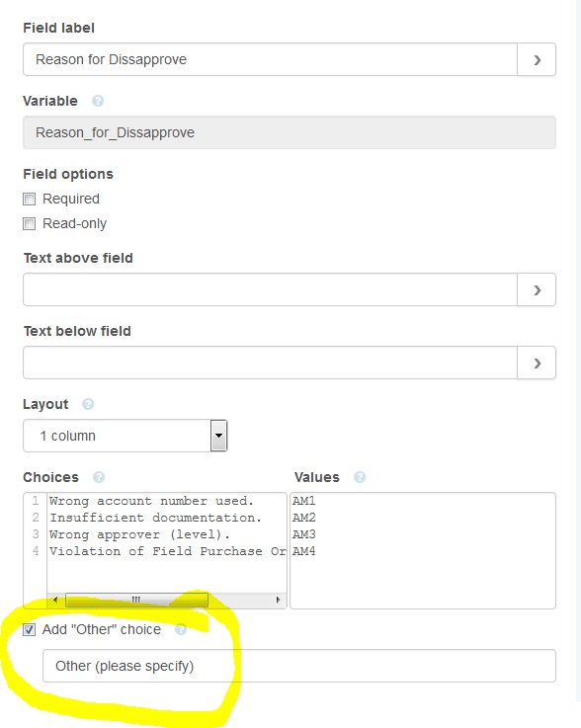Click the Other (please specify) text box
Viewport: 581px width, 728px height.
point(299,666)
